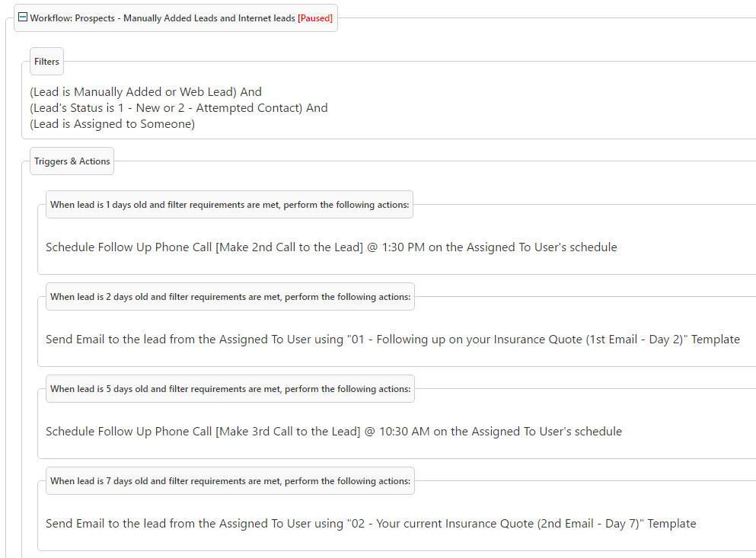
Task: Click '01 - Following up on your Insurance Quote' template name
Action: click(464, 340)
